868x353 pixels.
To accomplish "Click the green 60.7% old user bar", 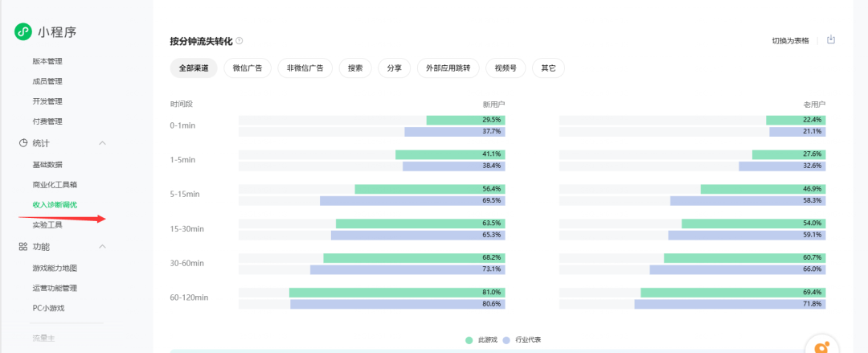I will click(x=745, y=257).
